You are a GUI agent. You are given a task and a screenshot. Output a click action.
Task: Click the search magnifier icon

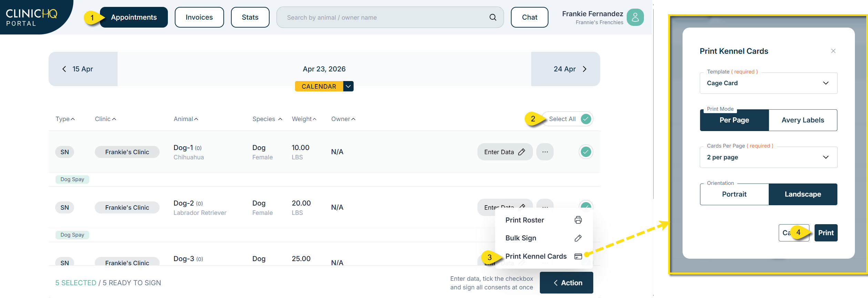tap(493, 17)
